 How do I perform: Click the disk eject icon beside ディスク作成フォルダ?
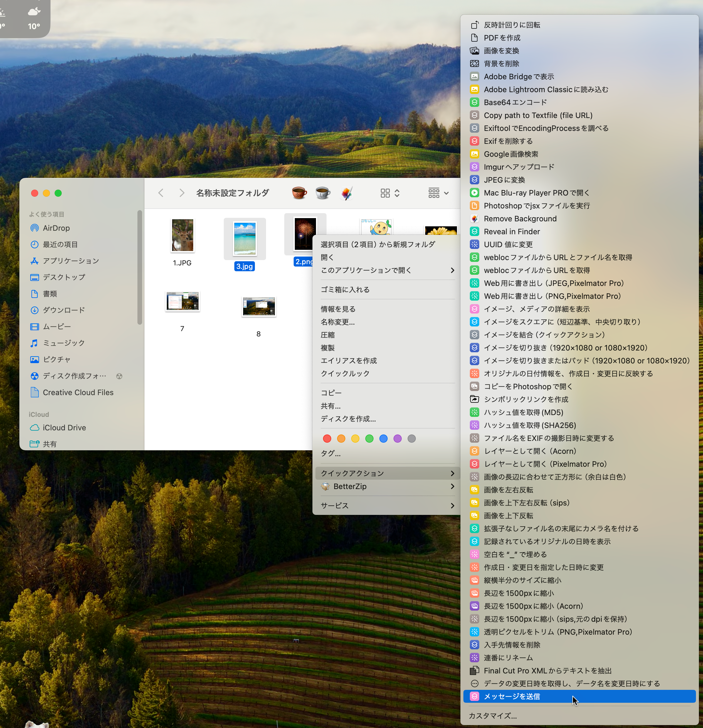pyautogui.click(x=119, y=376)
